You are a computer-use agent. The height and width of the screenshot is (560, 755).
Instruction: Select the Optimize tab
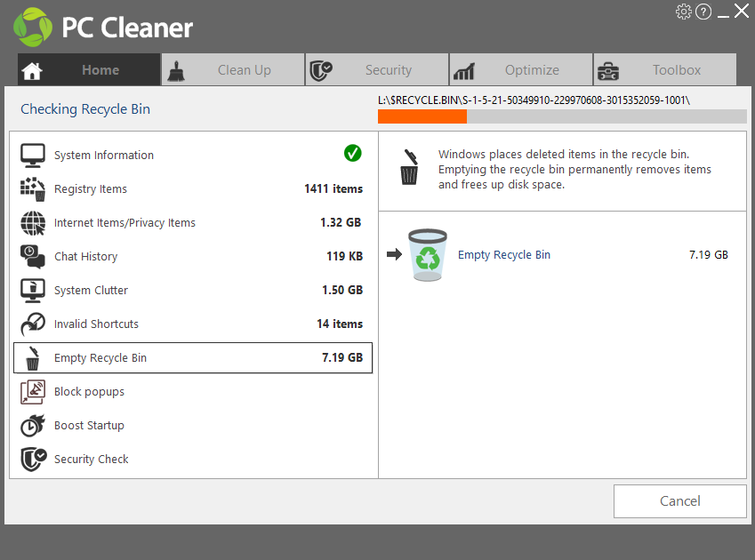521,69
